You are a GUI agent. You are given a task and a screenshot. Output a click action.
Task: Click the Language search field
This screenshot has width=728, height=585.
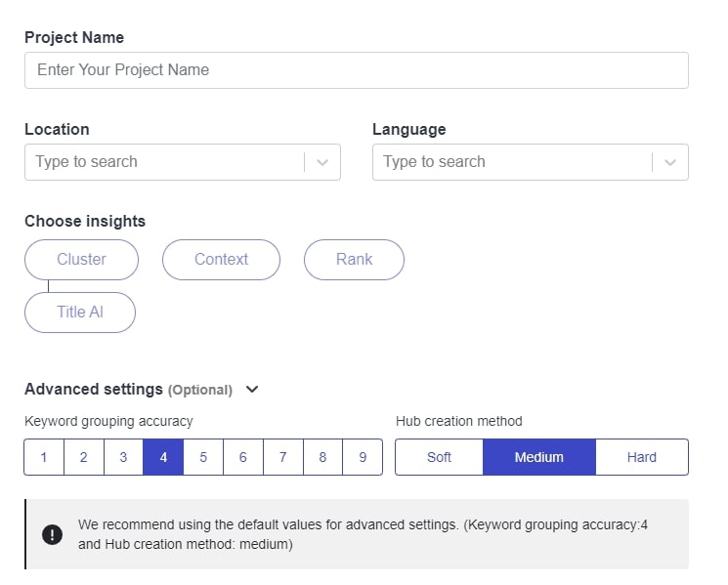[513, 162]
